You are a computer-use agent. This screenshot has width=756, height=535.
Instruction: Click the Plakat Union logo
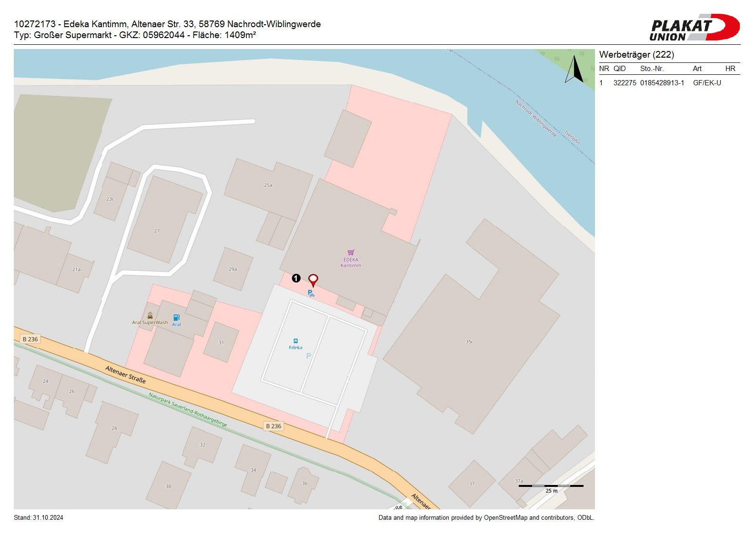(x=694, y=27)
